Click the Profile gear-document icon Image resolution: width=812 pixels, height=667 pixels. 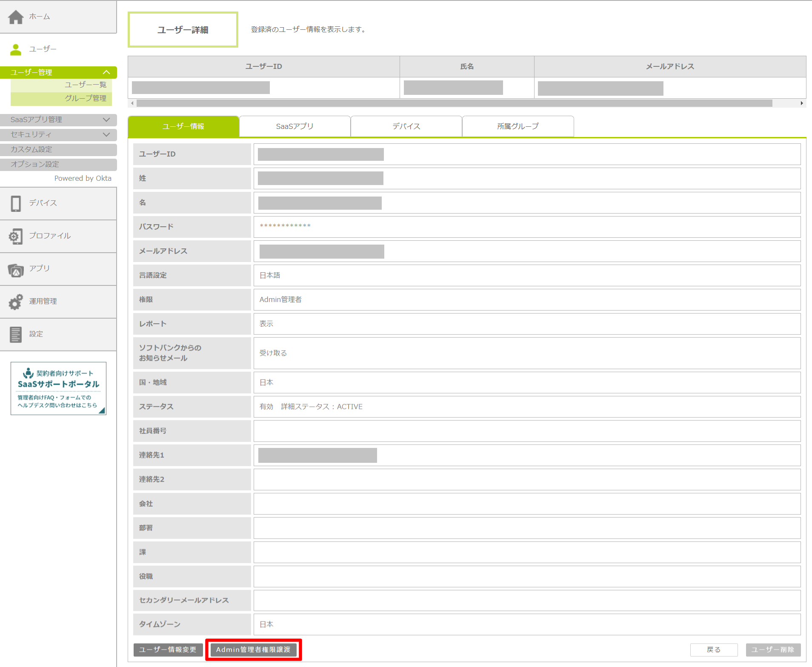16,236
